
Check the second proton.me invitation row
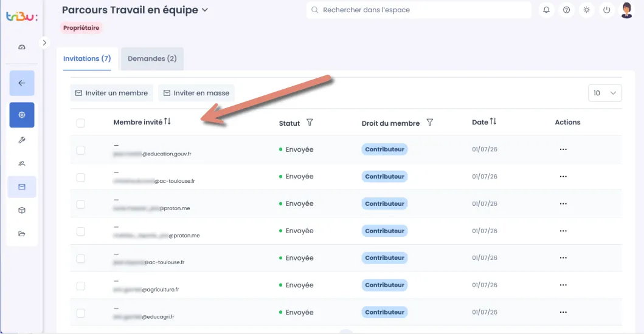click(x=81, y=231)
